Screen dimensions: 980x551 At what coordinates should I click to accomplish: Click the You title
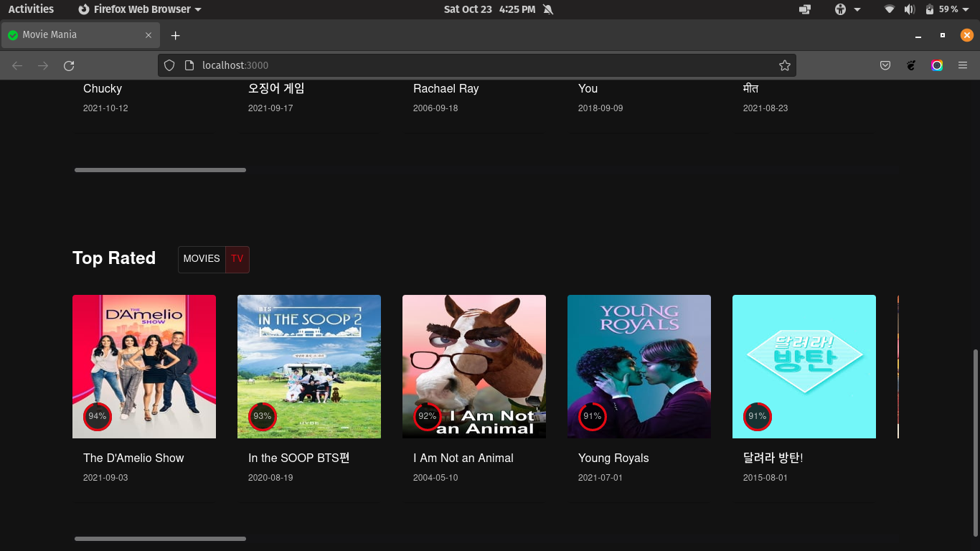(588, 88)
